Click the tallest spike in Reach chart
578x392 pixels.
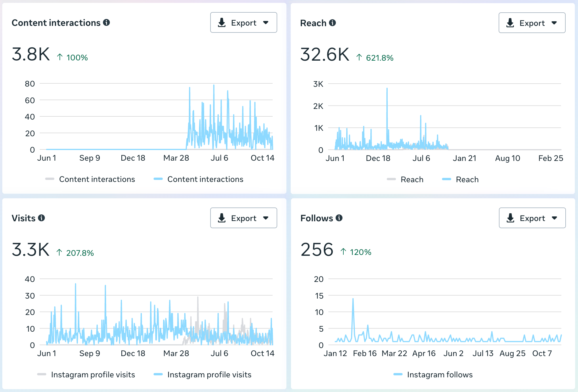(x=387, y=89)
